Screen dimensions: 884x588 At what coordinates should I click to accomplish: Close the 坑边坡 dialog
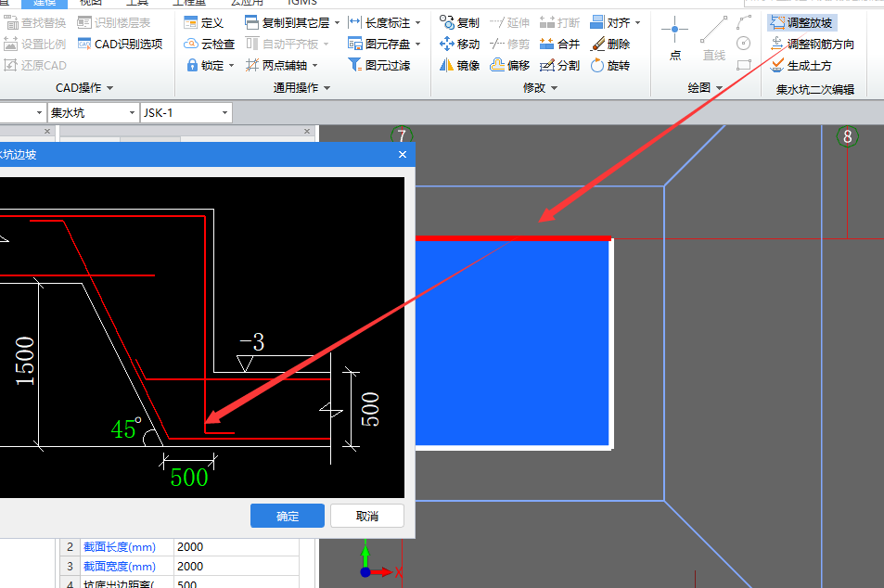click(403, 155)
